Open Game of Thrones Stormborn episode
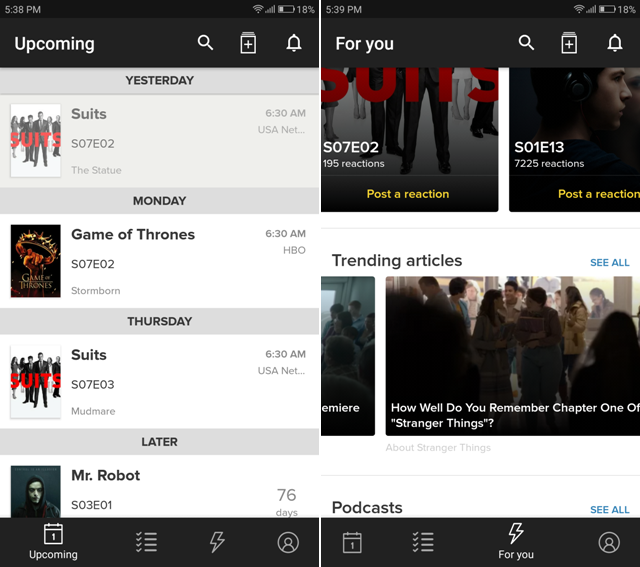 click(160, 261)
